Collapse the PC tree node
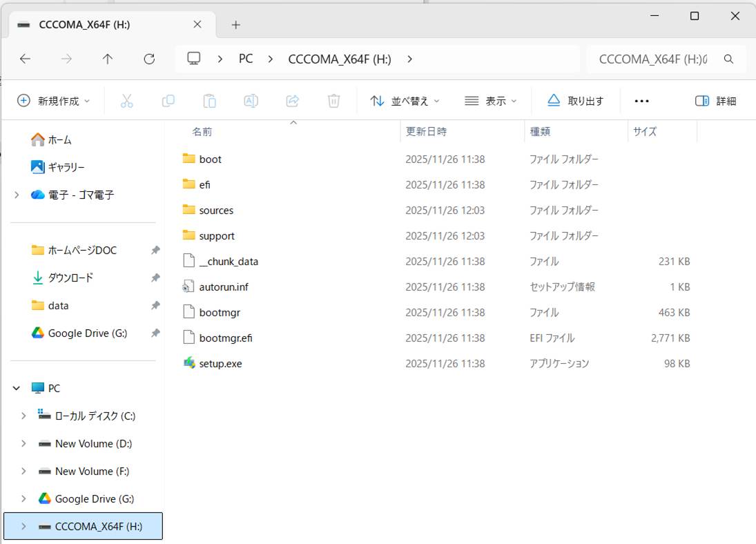756x544 pixels. (17, 388)
